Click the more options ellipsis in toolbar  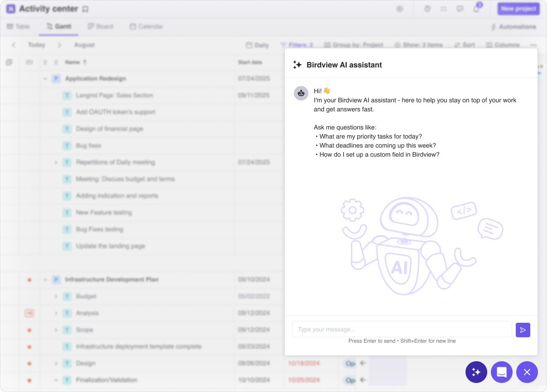click(533, 45)
